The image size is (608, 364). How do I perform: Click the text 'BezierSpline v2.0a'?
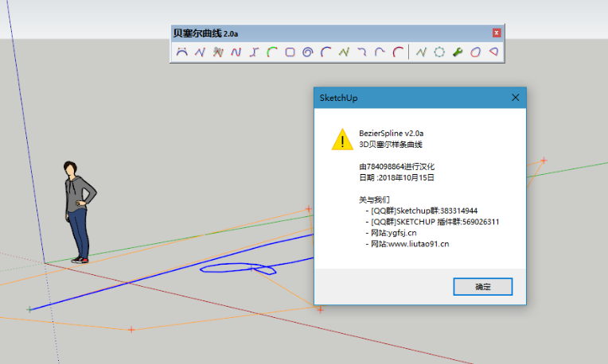tap(392, 134)
